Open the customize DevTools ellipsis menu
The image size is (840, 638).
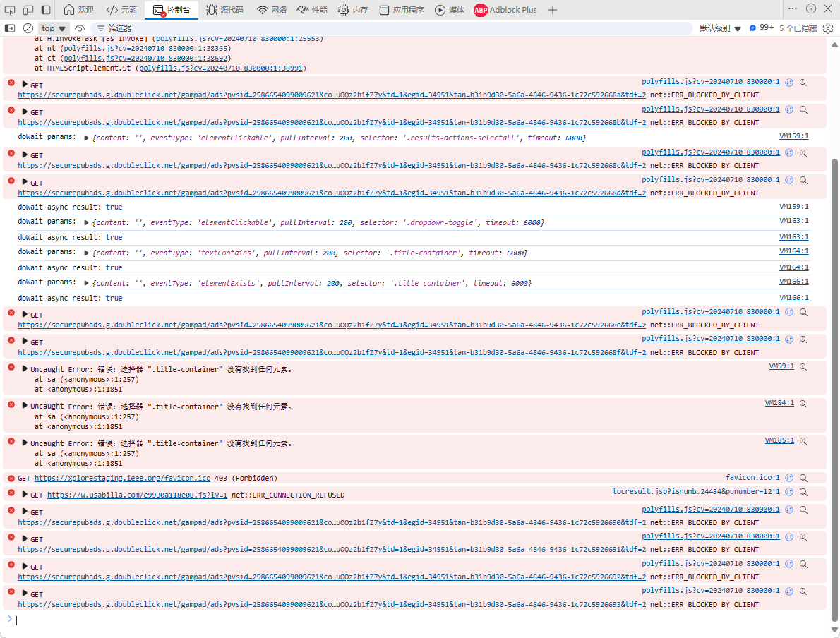tap(793, 8)
